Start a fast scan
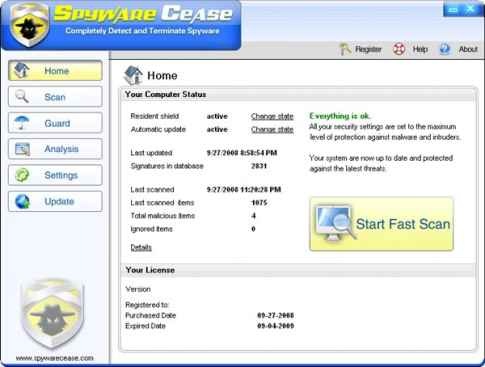 (382, 224)
